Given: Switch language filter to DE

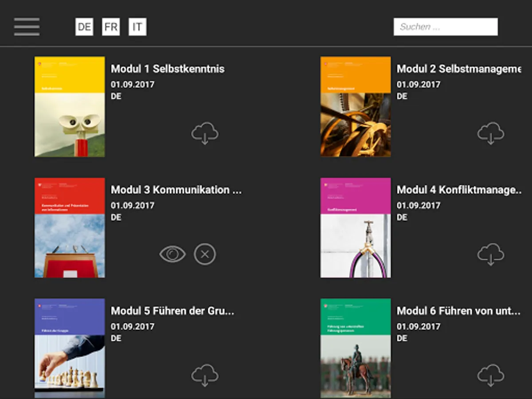Looking at the screenshot, I should (x=84, y=27).
